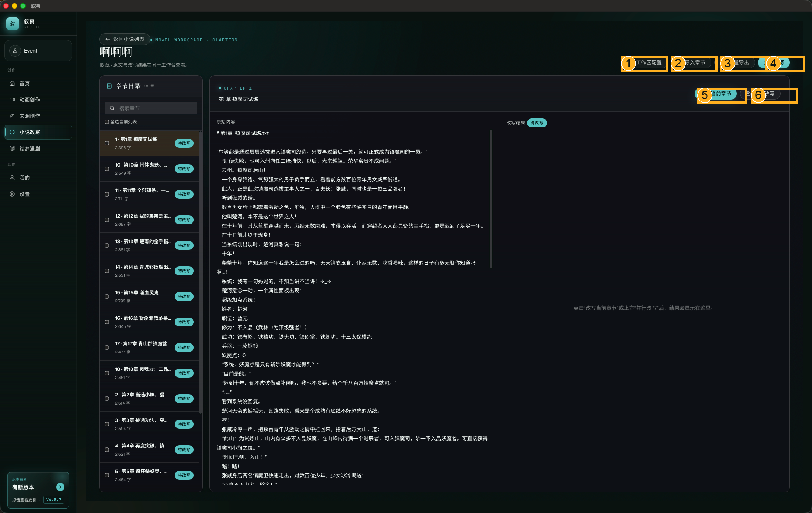Viewport: 812px width, 513px height.
Task: Click the 导入章节 button
Action: pos(691,63)
